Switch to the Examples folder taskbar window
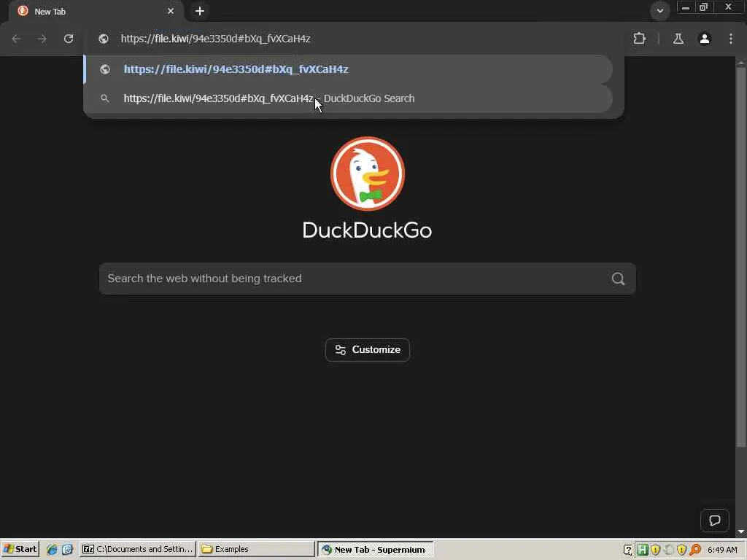This screenshot has height=560, width=747. point(256,549)
